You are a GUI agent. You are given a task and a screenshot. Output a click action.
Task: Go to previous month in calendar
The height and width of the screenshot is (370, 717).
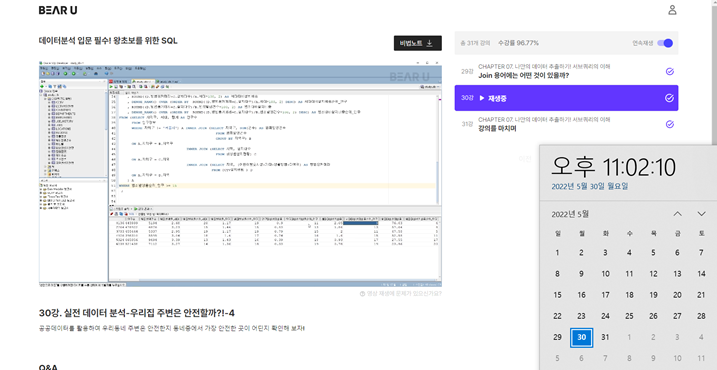678,214
